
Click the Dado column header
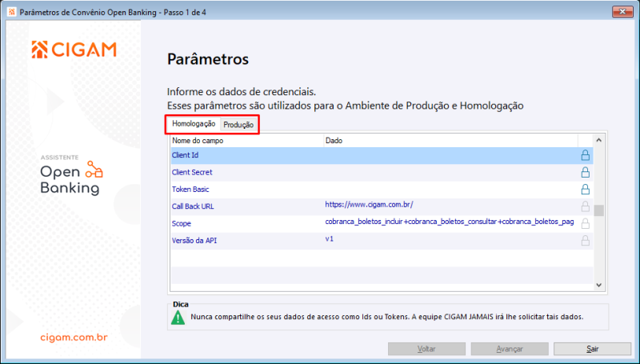(450, 141)
